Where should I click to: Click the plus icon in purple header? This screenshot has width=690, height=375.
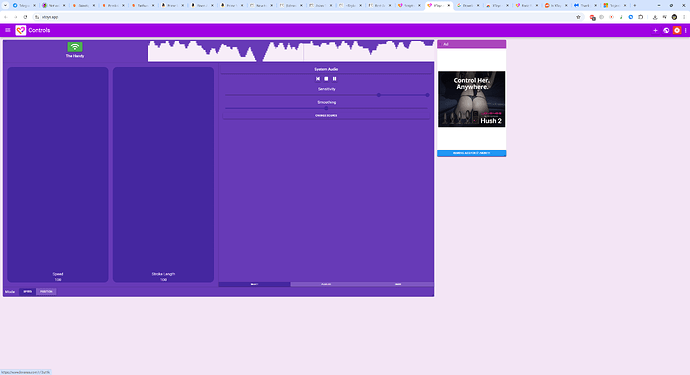(x=655, y=30)
